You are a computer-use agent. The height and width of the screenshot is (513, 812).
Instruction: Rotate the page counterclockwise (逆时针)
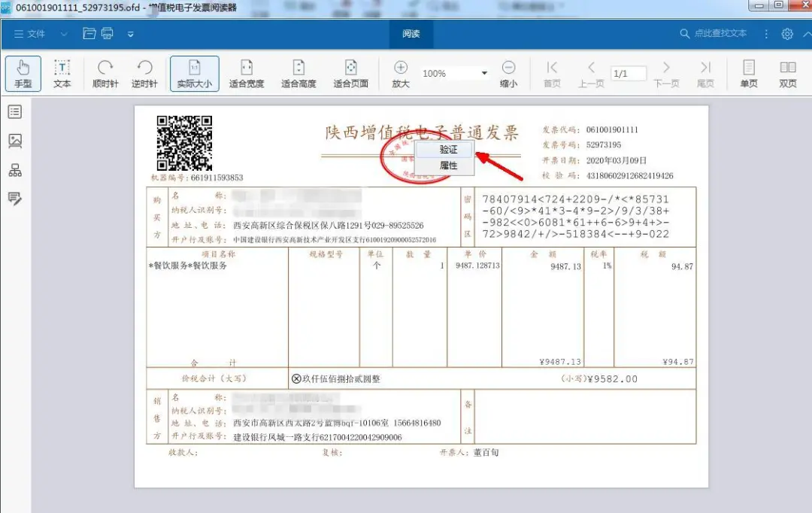[144, 72]
